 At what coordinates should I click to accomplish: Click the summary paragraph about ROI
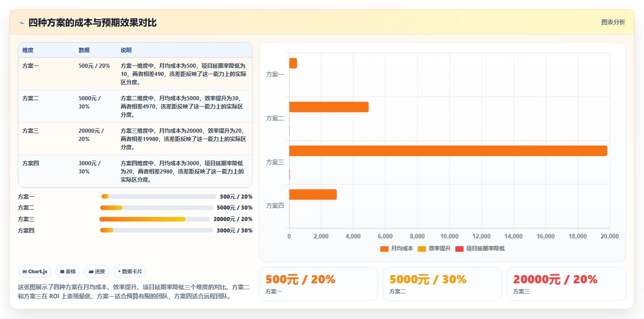click(134, 292)
